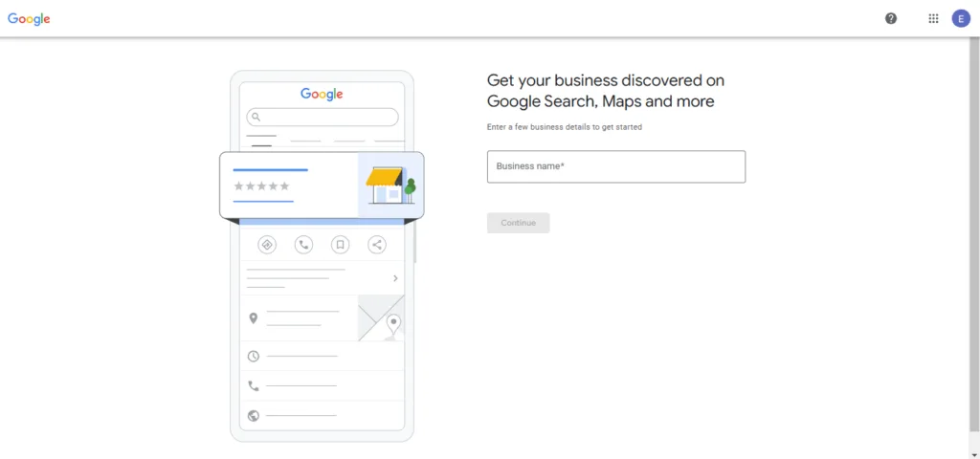Click the Google logo in header

29,19
